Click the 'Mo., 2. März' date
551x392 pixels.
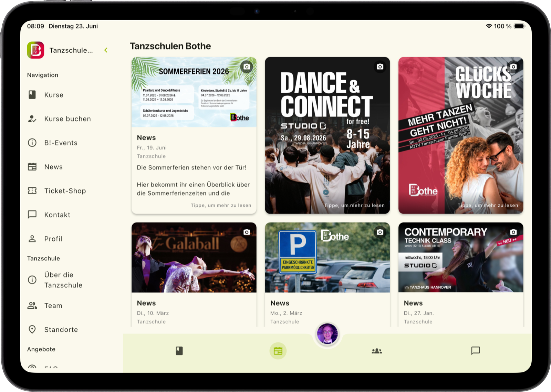click(x=286, y=313)
